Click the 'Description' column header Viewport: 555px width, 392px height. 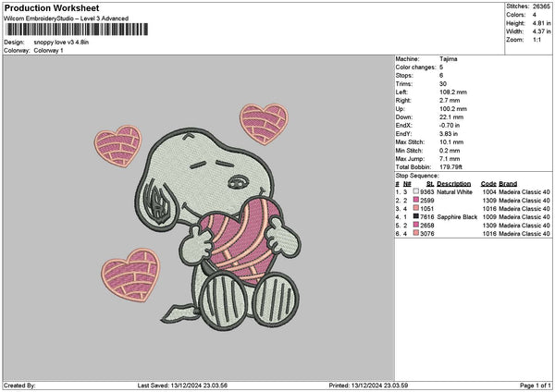pyautogui.click(x=454, y=184)
